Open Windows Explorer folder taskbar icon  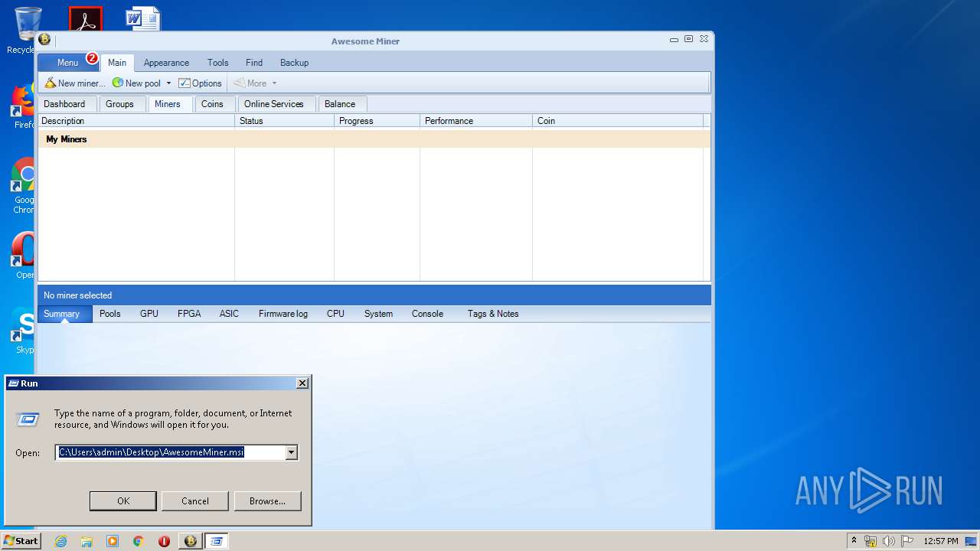[87, 541]
